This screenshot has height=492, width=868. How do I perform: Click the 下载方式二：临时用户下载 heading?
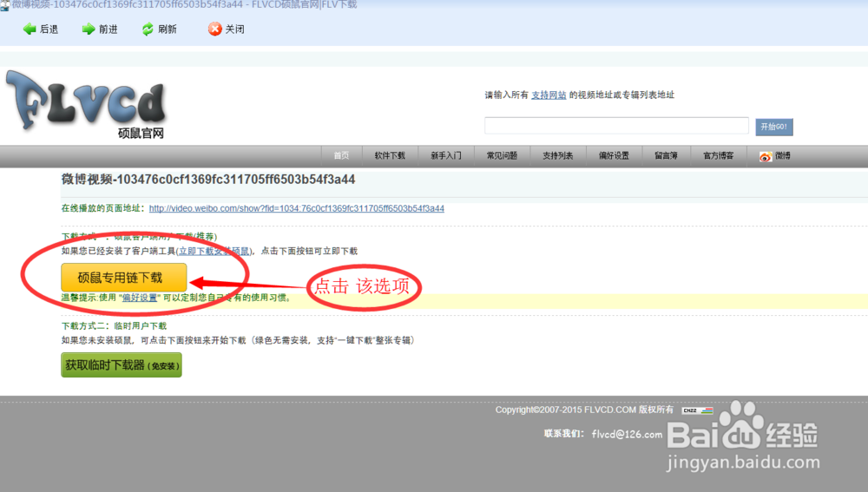(114, 326)
